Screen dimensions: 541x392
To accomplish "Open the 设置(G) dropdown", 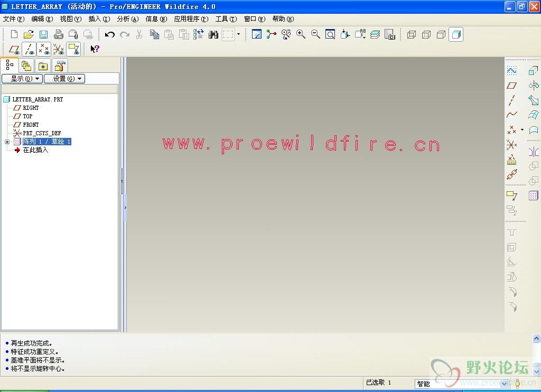I will [64, 79].
